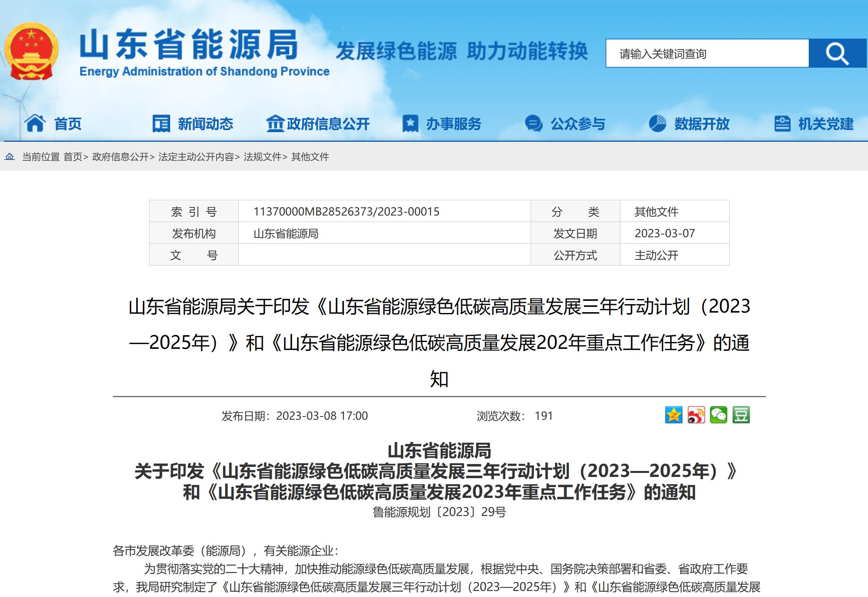Click breadcrumb link 政府信息公开
Screen dimensions: 868x597
[x=120, y=157]
